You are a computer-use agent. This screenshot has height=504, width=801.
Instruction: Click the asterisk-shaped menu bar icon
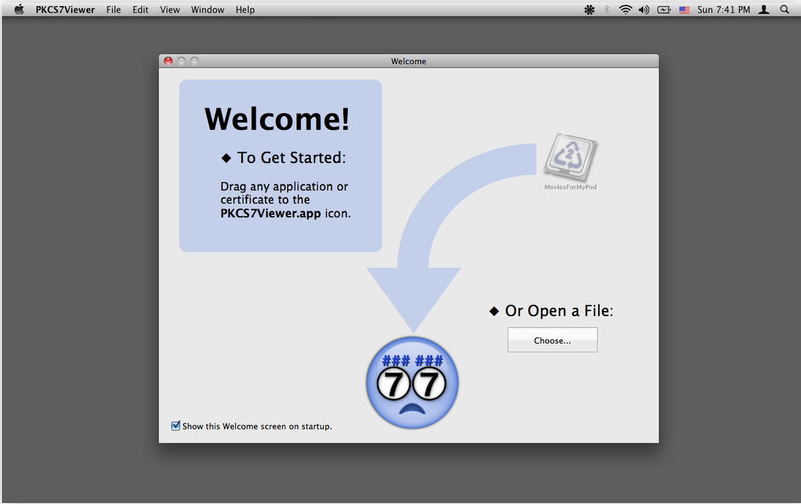point(589,10)
